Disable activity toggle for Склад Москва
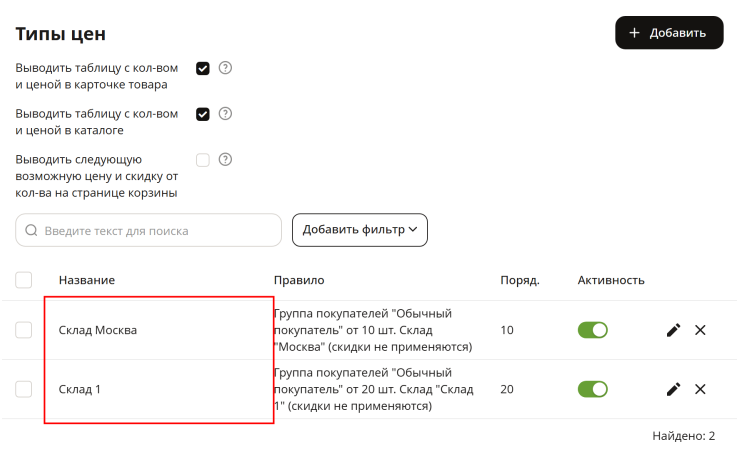The width and height of the screenshot is (740, 458). coord(593,330)
